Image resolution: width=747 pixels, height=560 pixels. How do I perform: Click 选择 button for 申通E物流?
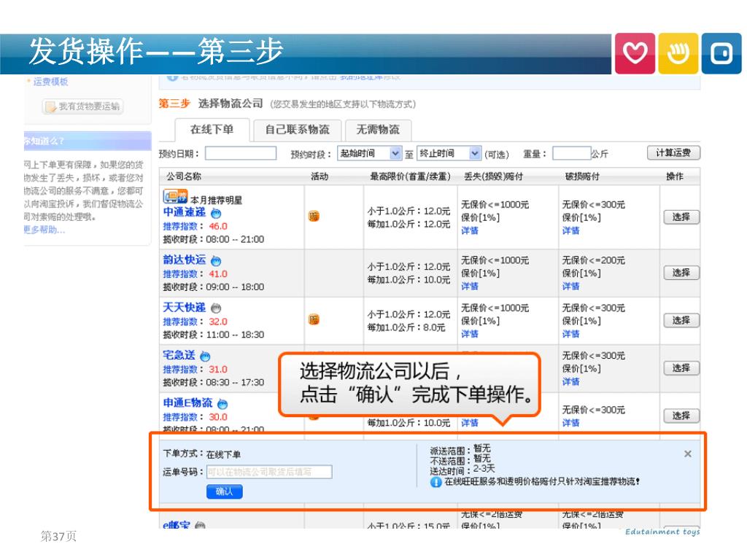681,416
